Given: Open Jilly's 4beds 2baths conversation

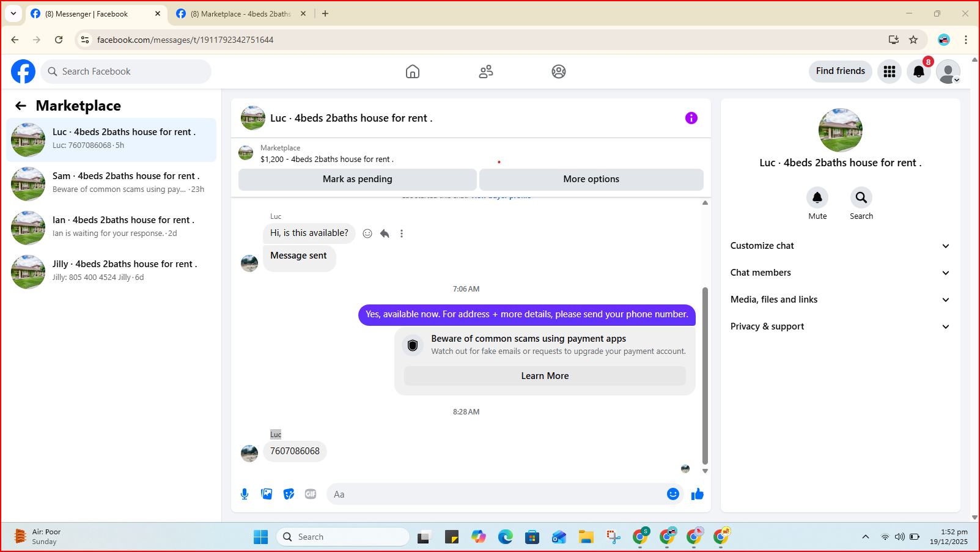Looking at the screenshot, I should pyautogui.click(x=111, y=272).
